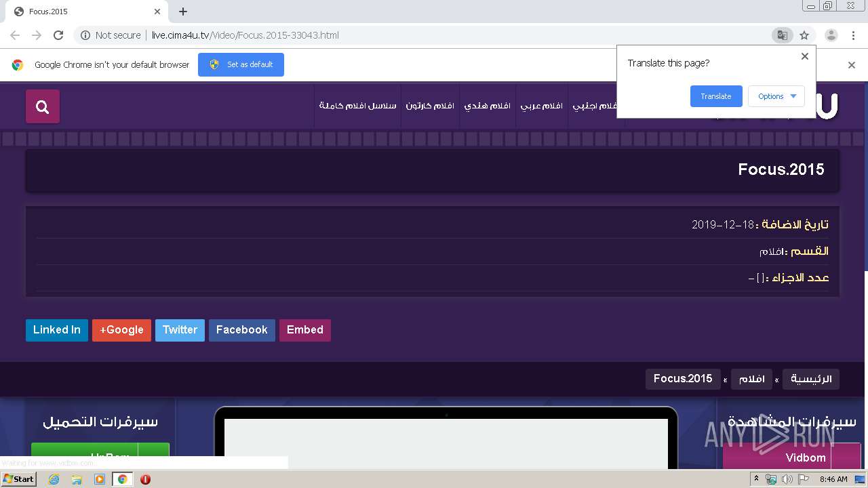Click the translate icon in the address bar
This screenshot has height=488, width=868.
click(x=783, y=35)
